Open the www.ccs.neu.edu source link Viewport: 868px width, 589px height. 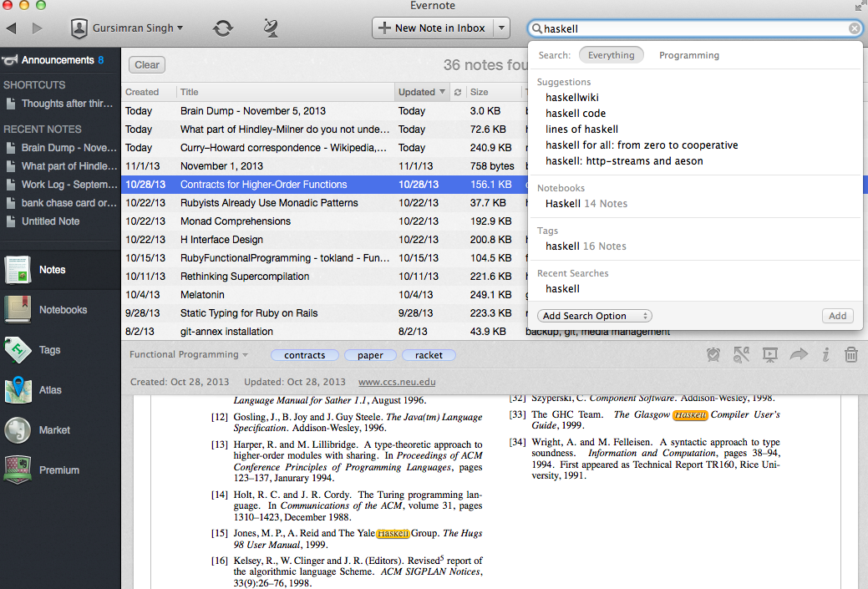(x=397, y=382)
